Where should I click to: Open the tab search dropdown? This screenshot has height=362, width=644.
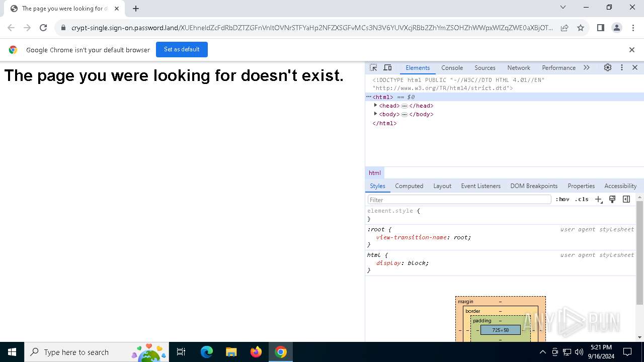point(563,7)
